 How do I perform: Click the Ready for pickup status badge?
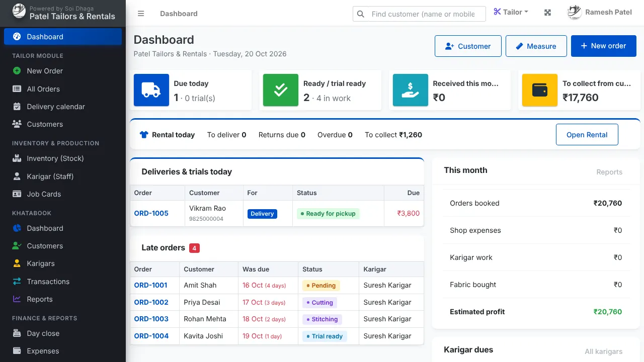[328, 214]
